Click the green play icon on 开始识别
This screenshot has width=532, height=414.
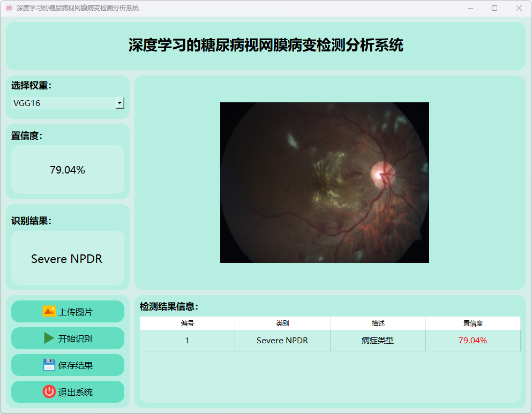pyautogui.click(x=49, y=338)
